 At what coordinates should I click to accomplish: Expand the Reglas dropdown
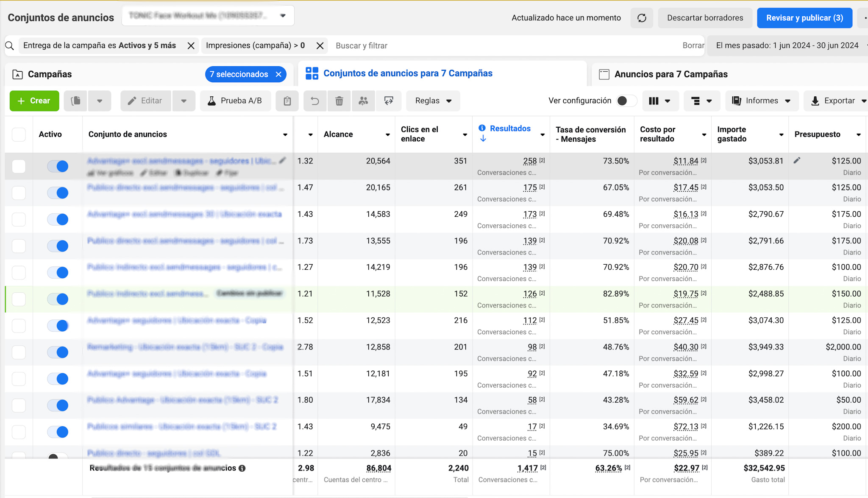(433, 101)
